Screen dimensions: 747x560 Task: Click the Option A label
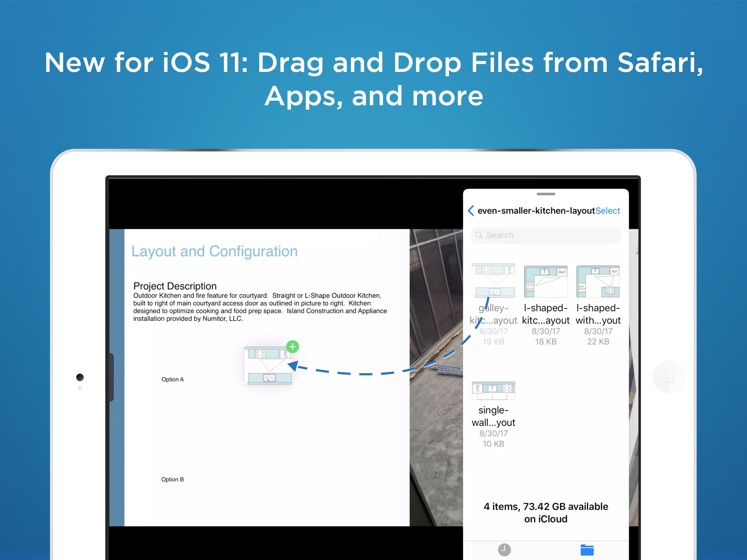tap(173, 379)
